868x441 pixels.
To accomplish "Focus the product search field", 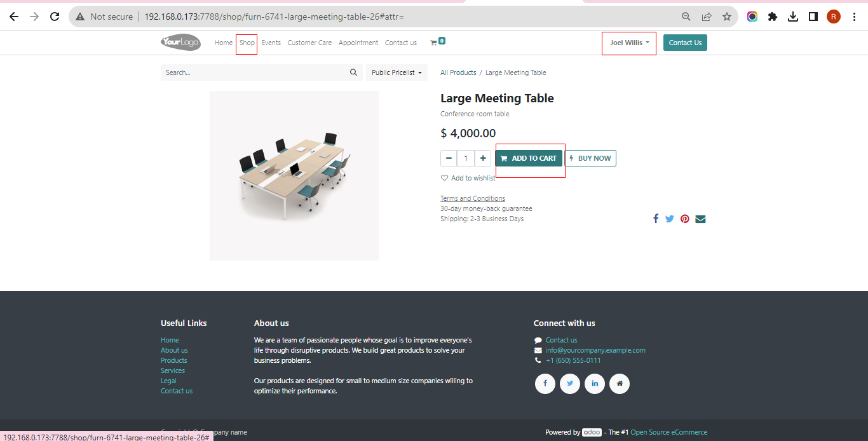I will (x=254, y=72).
